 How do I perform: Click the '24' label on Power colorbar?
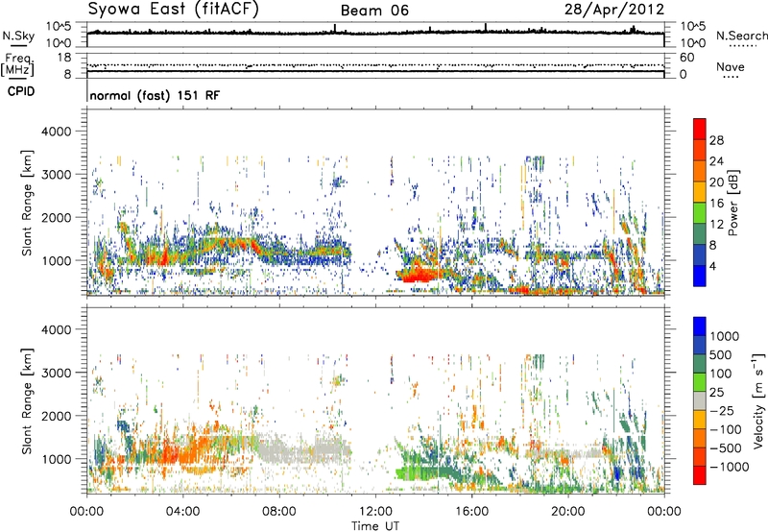[716, 161]
